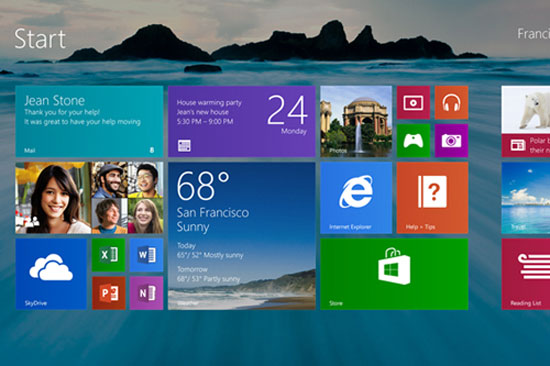Launch the Video app tile
The width and height of the screenshot is (550, 366).
[x=413, y=103]
